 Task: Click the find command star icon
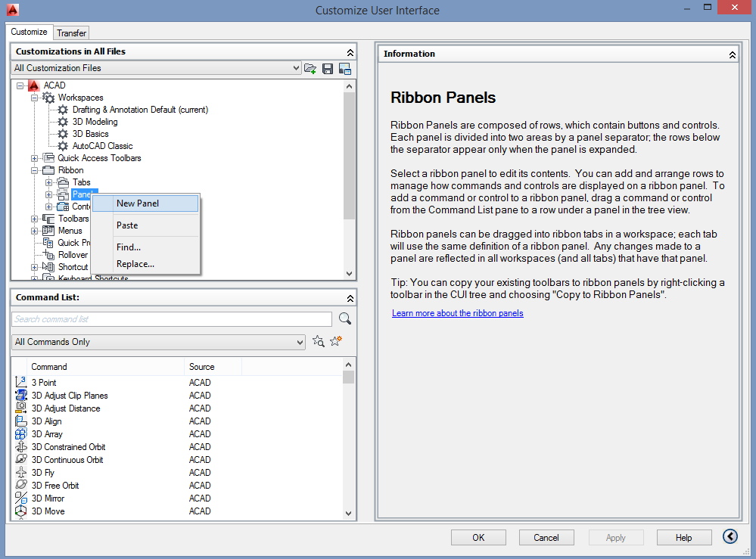coord(319,342)
